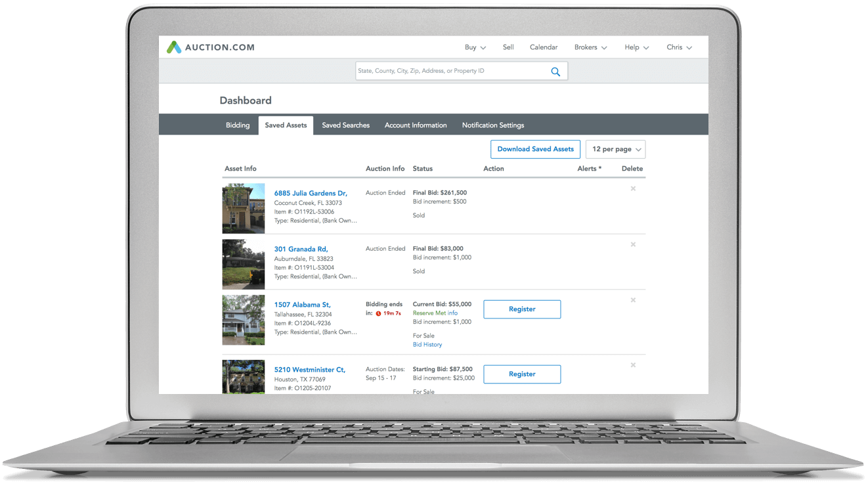868x482 pixels.
Task: Expand the Brokers menu
Action: click(x=590, y=47)
